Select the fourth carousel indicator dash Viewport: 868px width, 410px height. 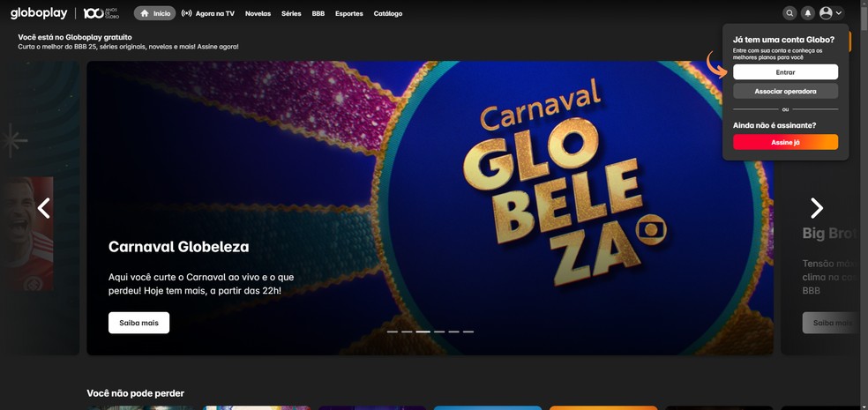pos(439,332)
